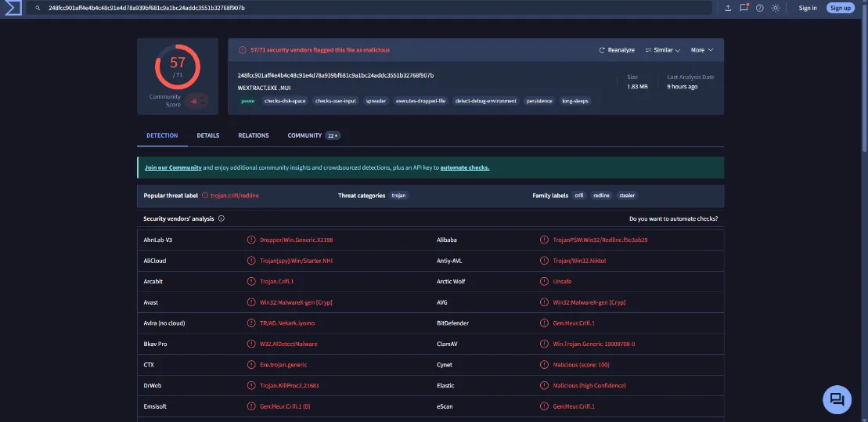Image resolution: width=868 pixels, height=422 pixels.
Task: Click the checks-user-input tag
Action: (x=336, y=101)
